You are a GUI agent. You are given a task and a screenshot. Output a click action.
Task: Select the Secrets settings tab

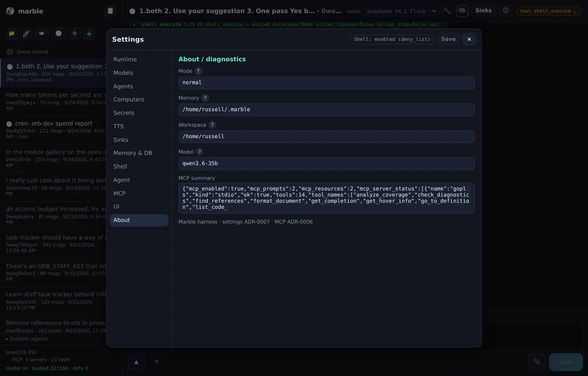[x=139, y=113]
